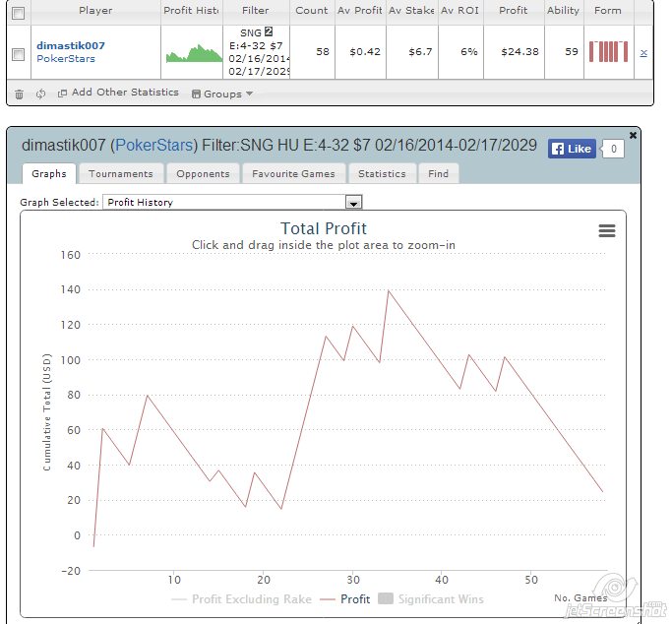Sort by the Av ROI column header
This screenshot has width=672, height=624.
(460, 11)
